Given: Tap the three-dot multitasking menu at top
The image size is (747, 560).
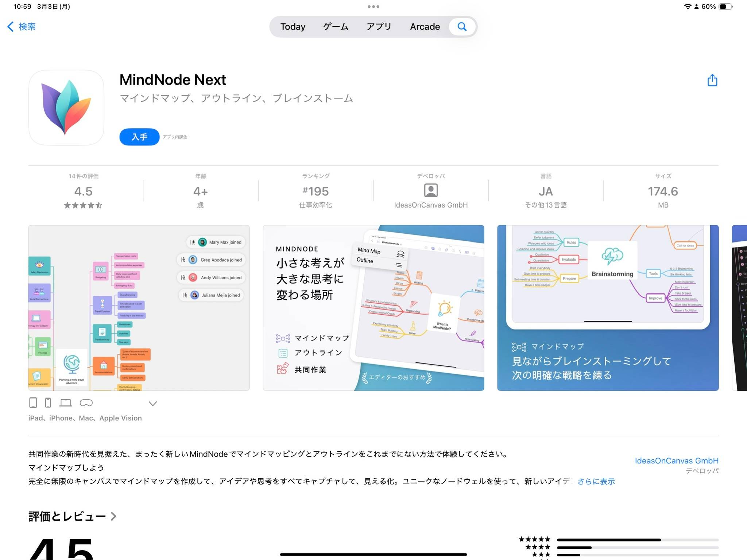Looking at the screenshot, I should [373, 7].
